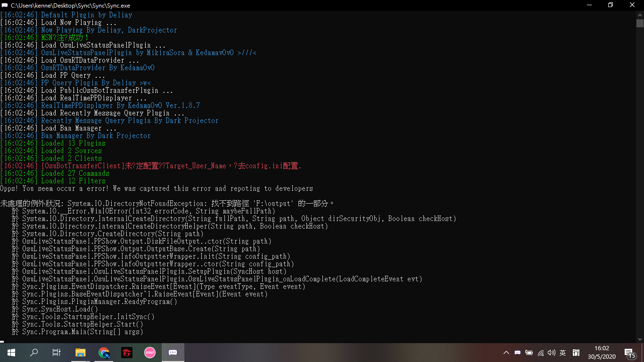Click stack line 'DiskFileOutput..ctor(String path)'
644x362 pixels.
click(x=141, y=241)
